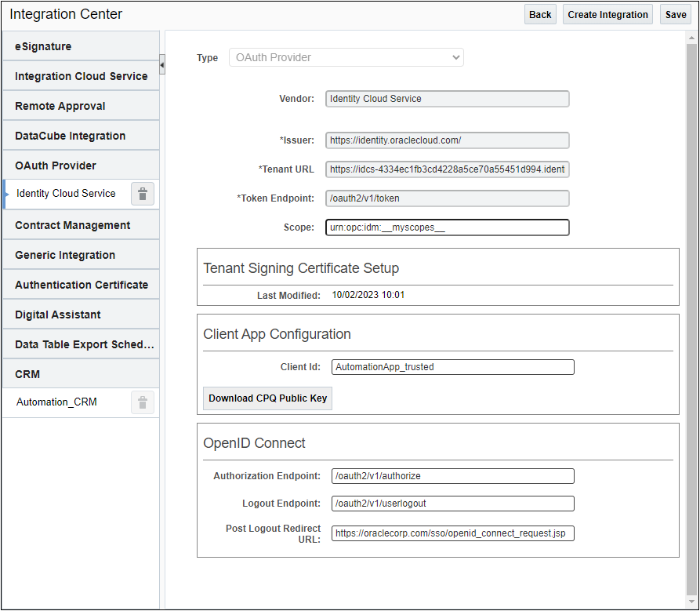Open the Integration Cloud Service section
Screen dimensions: 700x611
(x=82, y=75)
